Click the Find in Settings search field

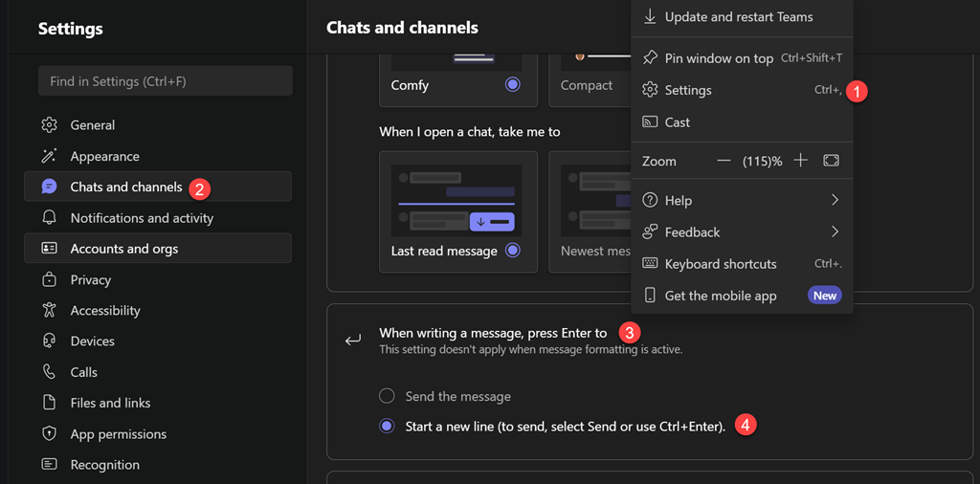click(165, 81)
